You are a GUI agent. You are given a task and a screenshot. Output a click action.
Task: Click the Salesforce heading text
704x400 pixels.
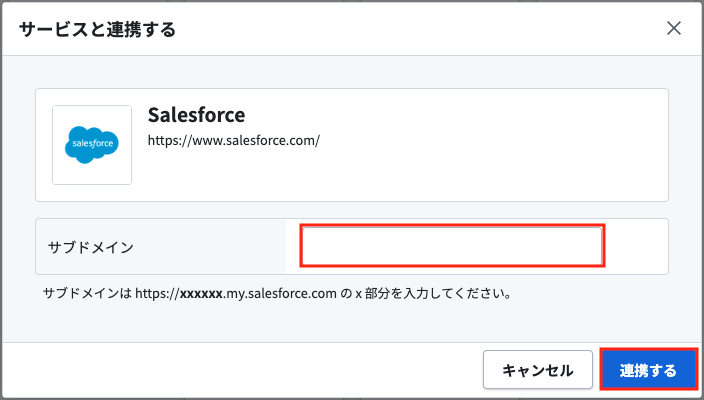click(x=196, y=115)
